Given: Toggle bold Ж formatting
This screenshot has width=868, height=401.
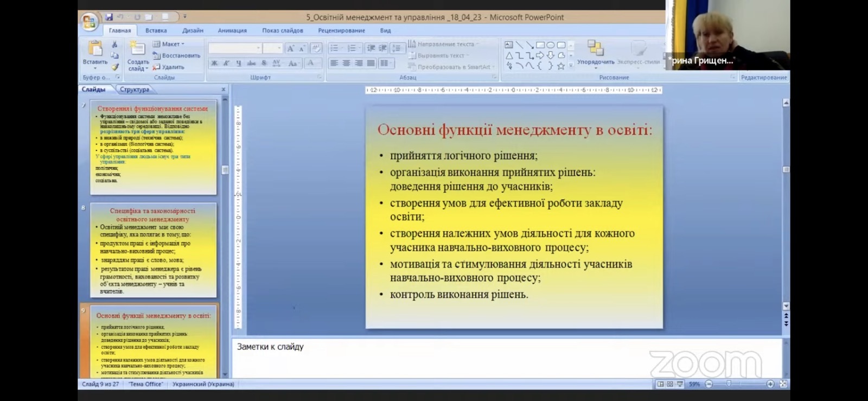Looking at the screenshot, I should (214, 63).
